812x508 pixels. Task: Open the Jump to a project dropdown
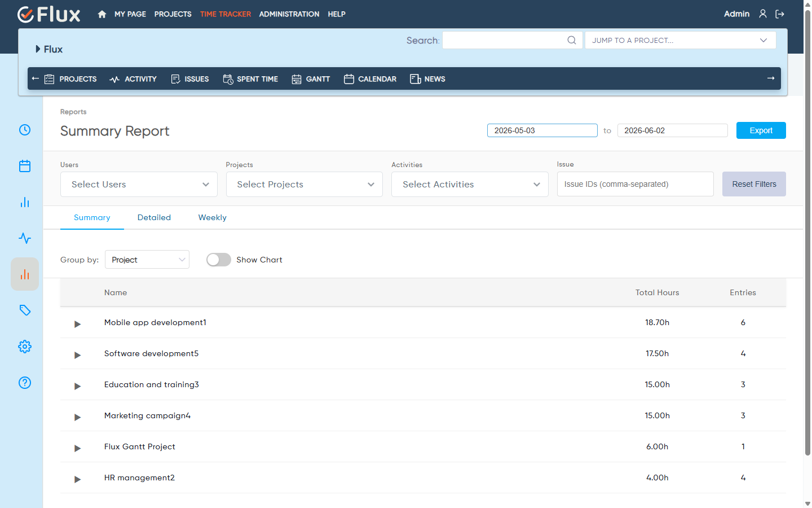681,40
